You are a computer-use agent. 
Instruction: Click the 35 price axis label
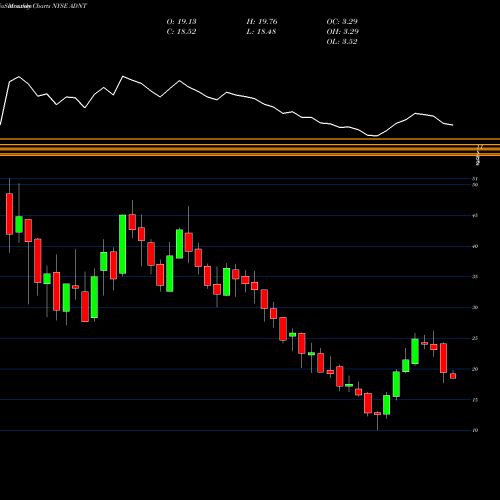coord(475,277)
